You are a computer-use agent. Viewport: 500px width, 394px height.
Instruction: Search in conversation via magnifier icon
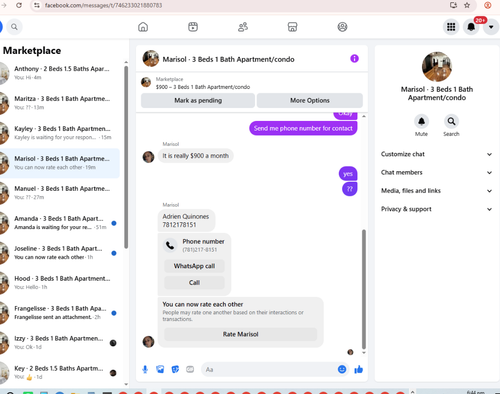(451, 121)
